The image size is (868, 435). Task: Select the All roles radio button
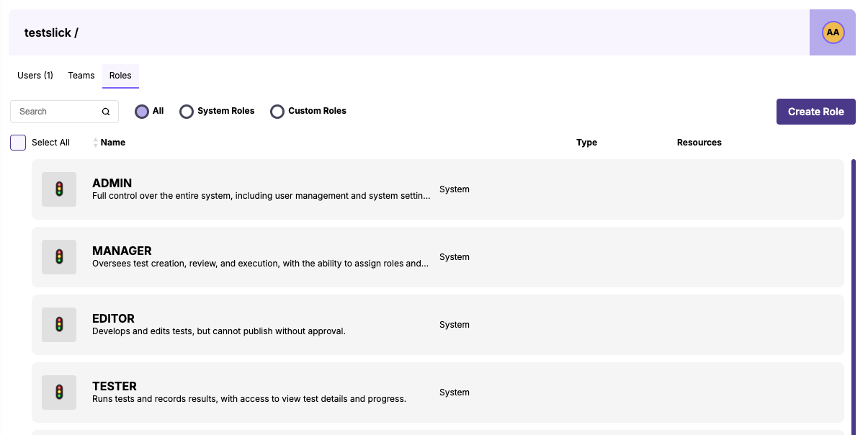(x=142, y=112)
